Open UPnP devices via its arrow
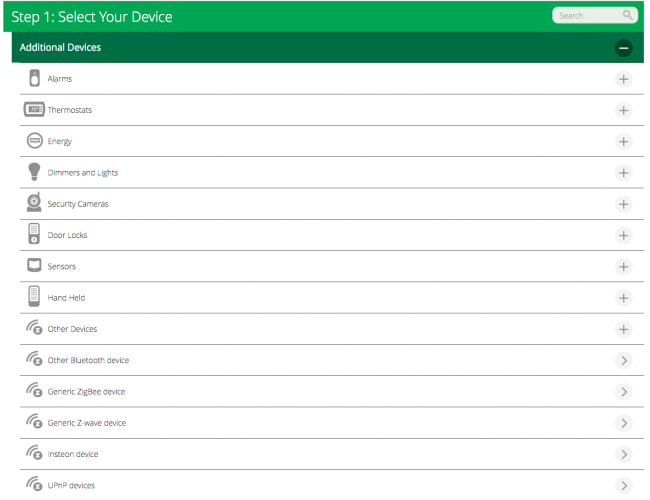The width and height of the screenshot is (650, 500). pyautogui.click(x=623, y=486)
